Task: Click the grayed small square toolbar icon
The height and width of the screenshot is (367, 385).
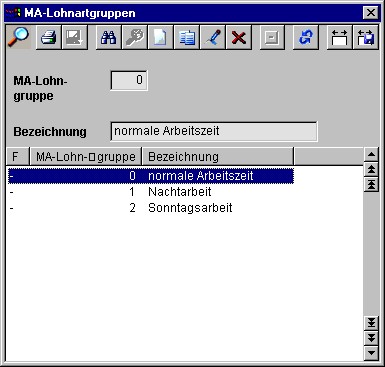Action: [x=272, y=37]
